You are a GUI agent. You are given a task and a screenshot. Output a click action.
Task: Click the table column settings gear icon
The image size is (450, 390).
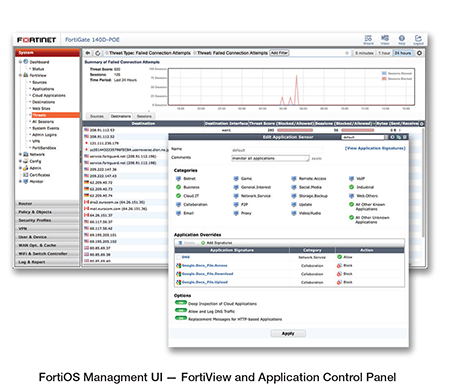[x=422, y=124]
